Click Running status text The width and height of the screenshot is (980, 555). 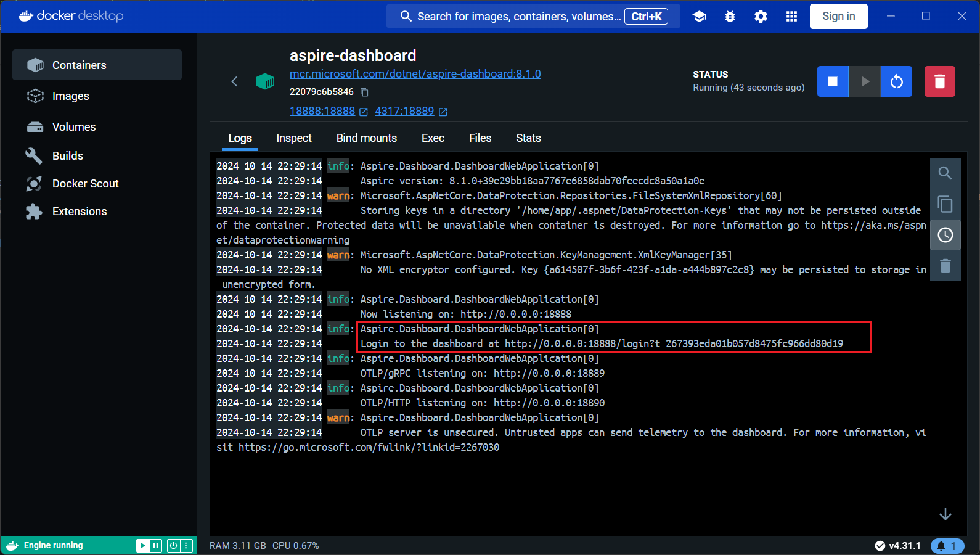coord(749,88)
